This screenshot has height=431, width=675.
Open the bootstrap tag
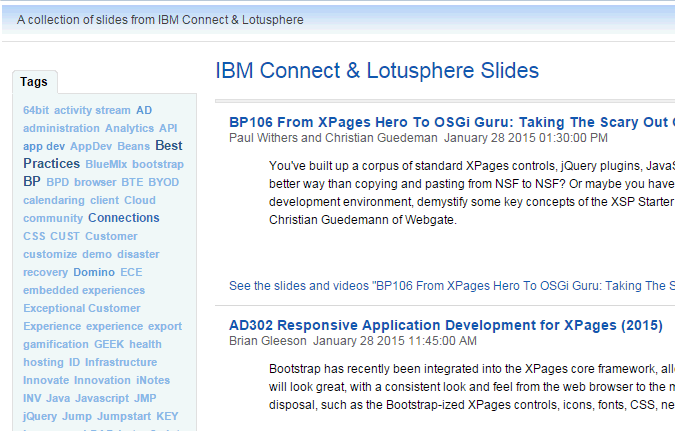click(158, 164)
